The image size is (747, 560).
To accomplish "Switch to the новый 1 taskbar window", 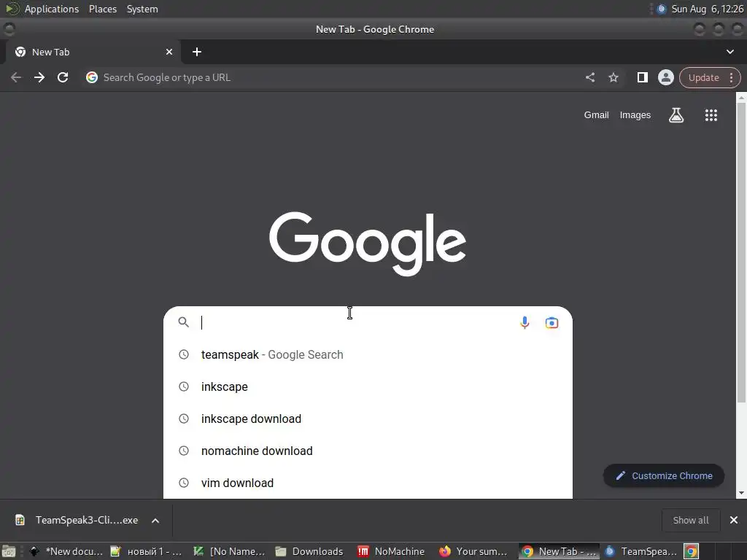I will pyautogui.click(x=146, y=551).
